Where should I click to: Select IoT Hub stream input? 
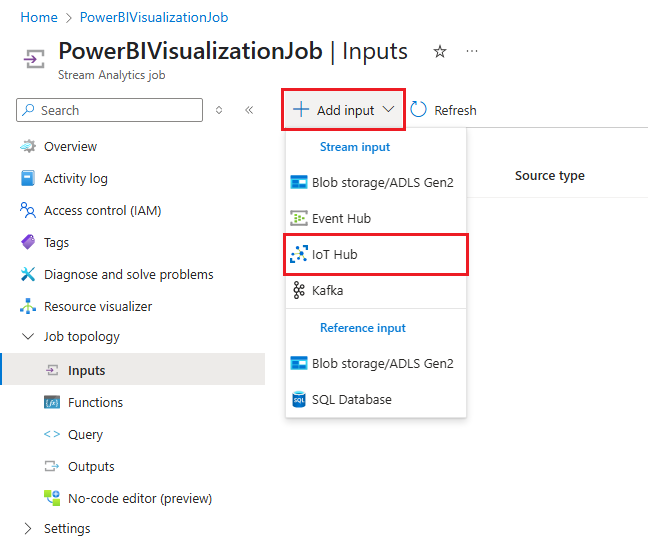coord(334,255)
